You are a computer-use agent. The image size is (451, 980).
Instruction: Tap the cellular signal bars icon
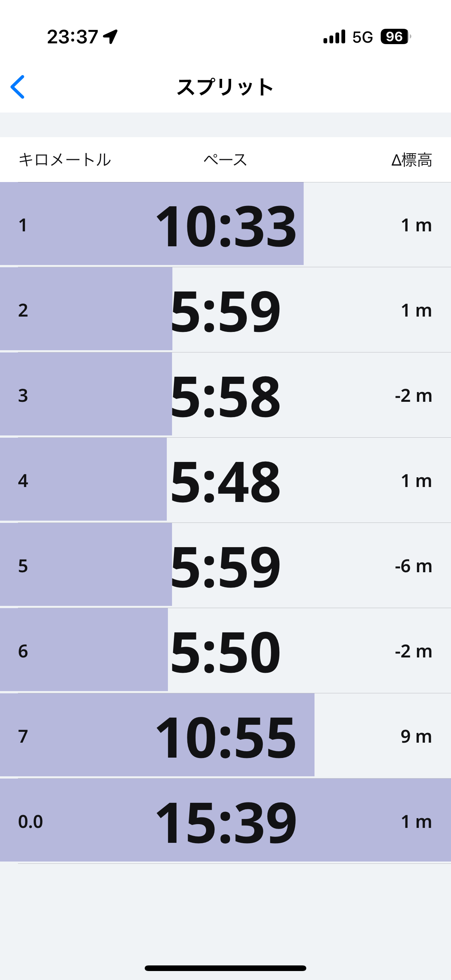pyautogui.click(x=334, y=37)
